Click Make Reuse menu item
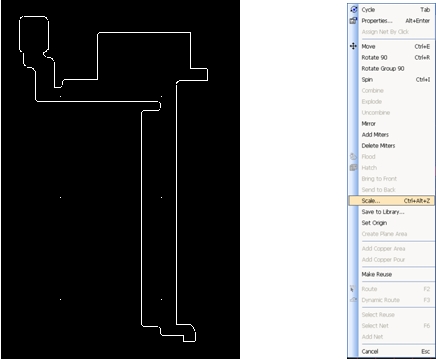 392,274
